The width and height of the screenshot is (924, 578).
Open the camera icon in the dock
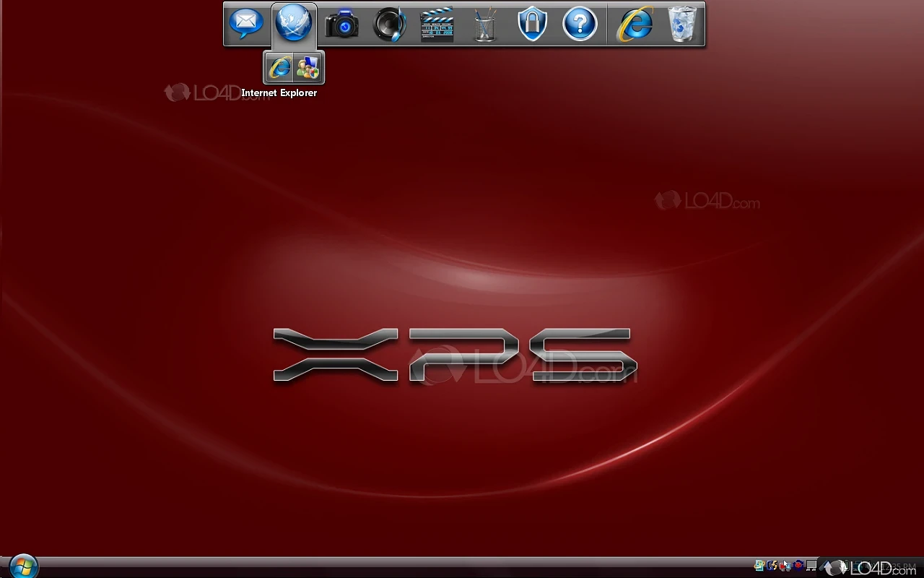tap(341, 25)
